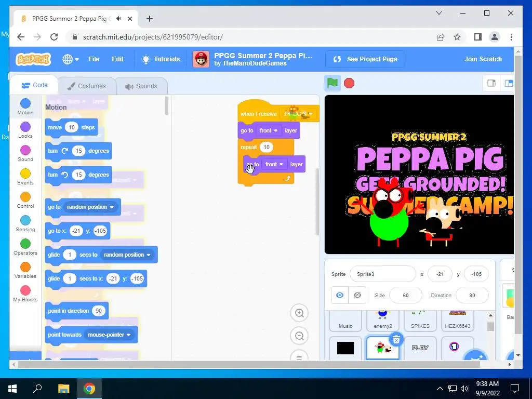The height and width of the screenshot is (399, 532).
Task: Click the sprite y position field
Action: tap(476, 274)
